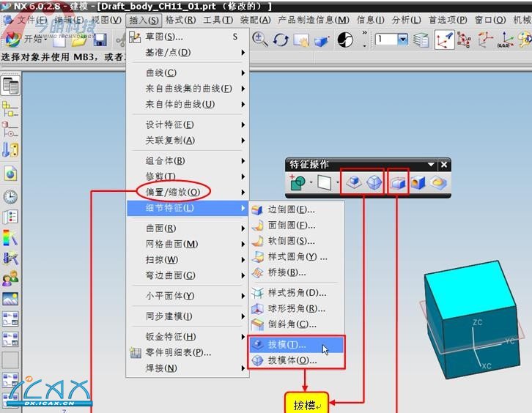Viewport: 532px width, 413px height.
Task: Select 软倒圆(S)... soft blend command
Action: (x=297, y=241)
